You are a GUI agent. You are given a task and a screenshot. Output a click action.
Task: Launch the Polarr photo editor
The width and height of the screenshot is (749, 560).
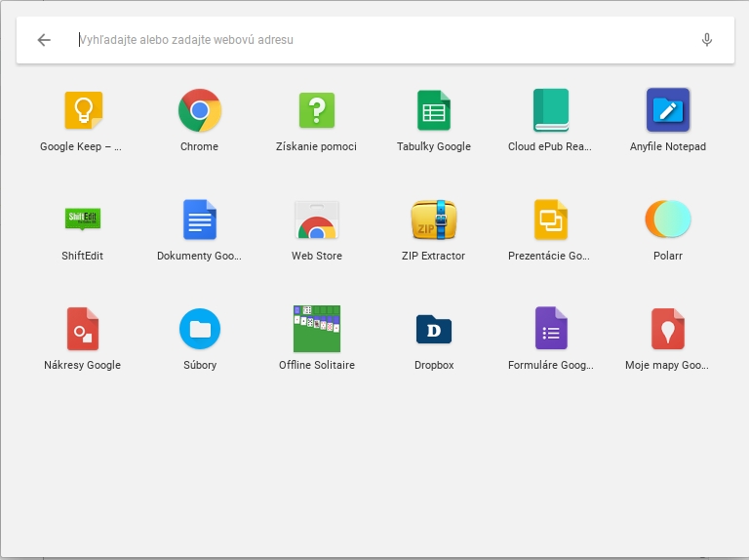pos(668,220)
